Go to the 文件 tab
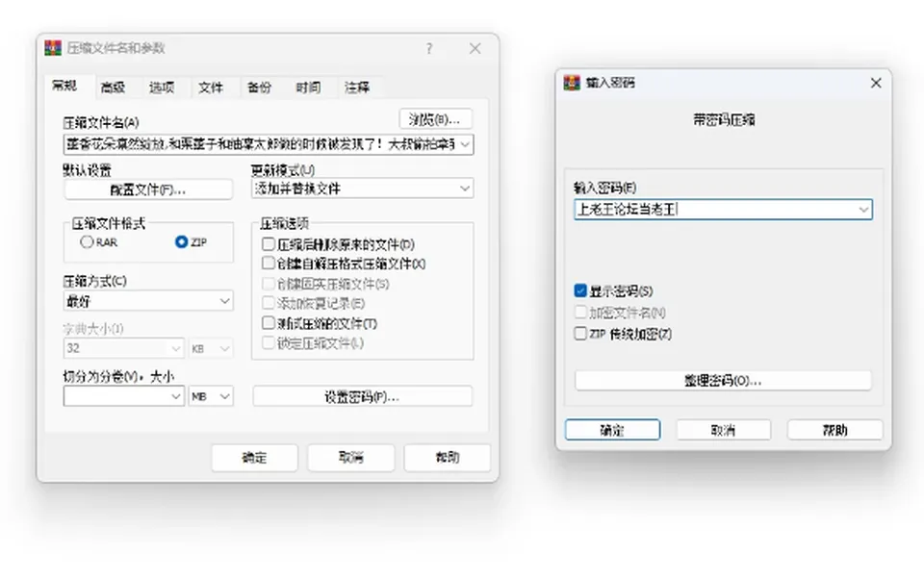Image resolution: width=924 pixels, height=579 pixels. pos(211,88)
